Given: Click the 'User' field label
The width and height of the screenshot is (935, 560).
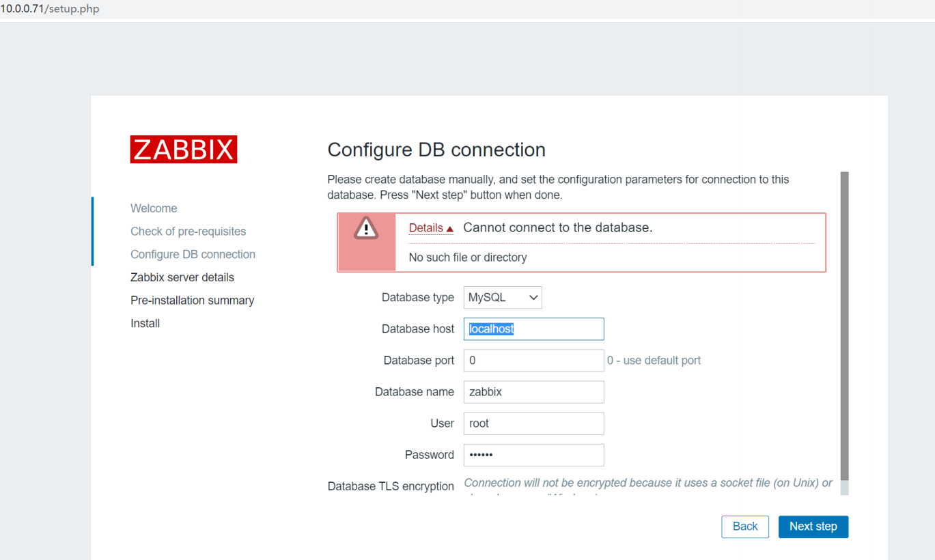Looking at the screenshot, I should (443, 423).
